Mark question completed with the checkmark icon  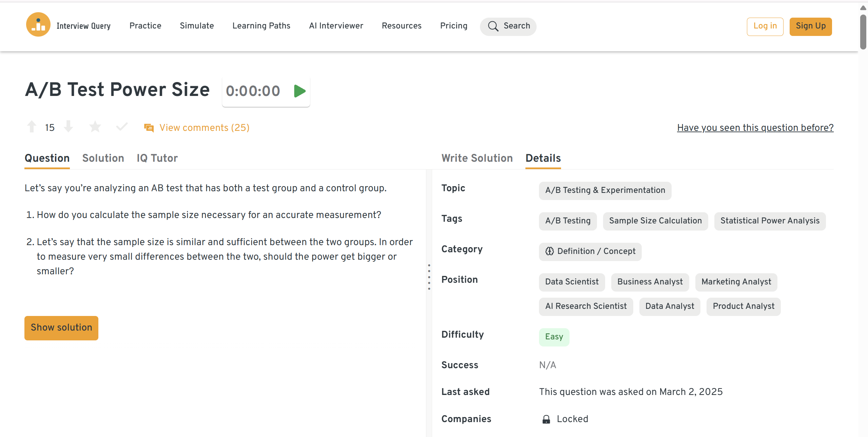pyautogui.click(x=122, y=127)
